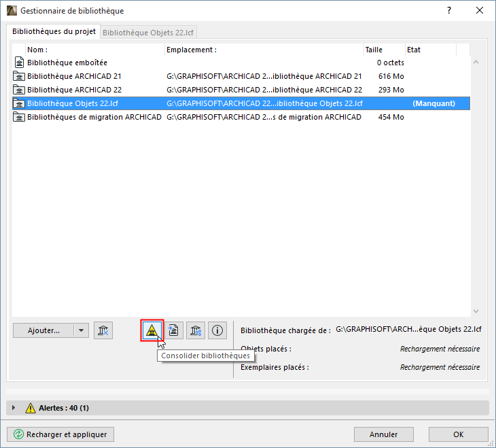This screenshot has width=496, height=448.
Task: Open help with the question mark button
Action: point(449,10)
